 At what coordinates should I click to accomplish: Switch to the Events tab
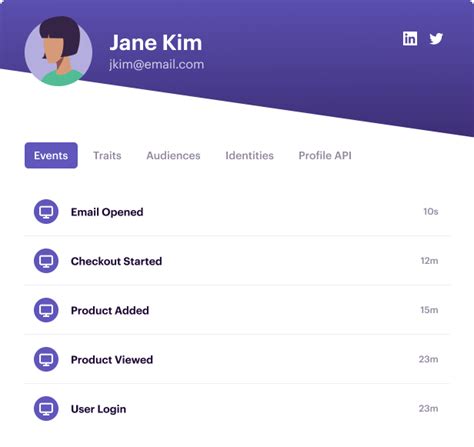pos(51,155)
